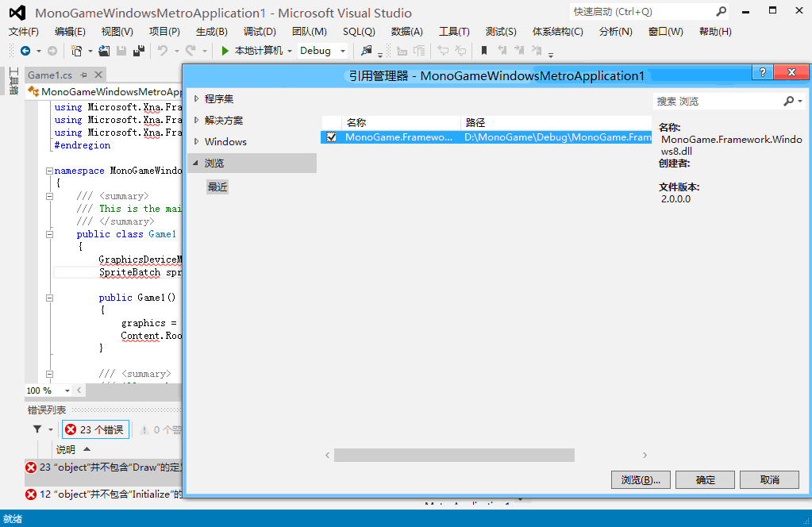The height and width of the screenshot is (527, 812).
Task: Click the next bookmark icon
Action: pos(519,51)
